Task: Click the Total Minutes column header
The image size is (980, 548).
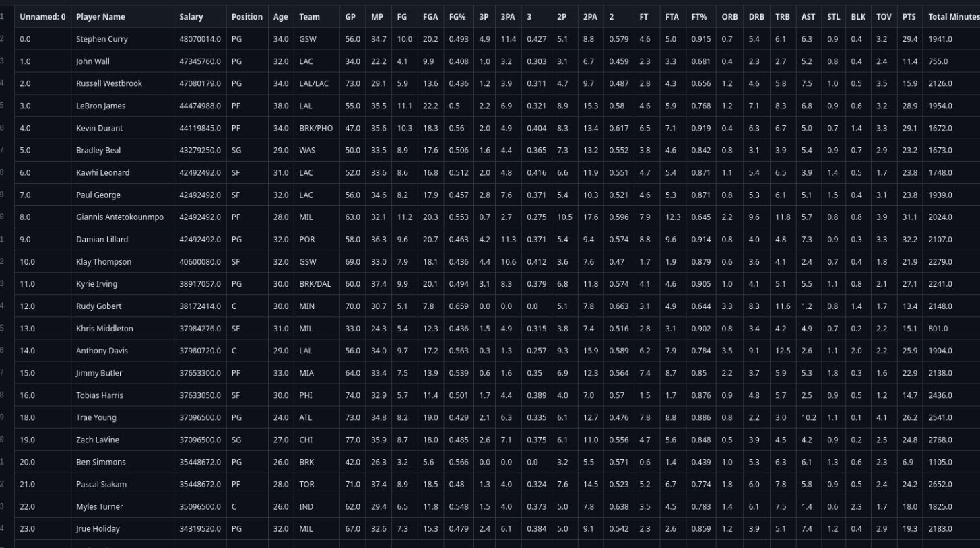Action: 951,17
